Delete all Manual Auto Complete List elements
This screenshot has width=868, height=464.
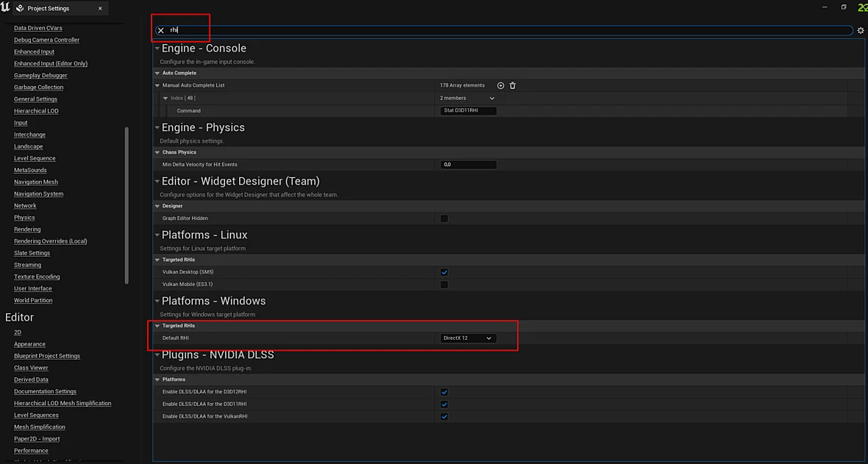513,85
